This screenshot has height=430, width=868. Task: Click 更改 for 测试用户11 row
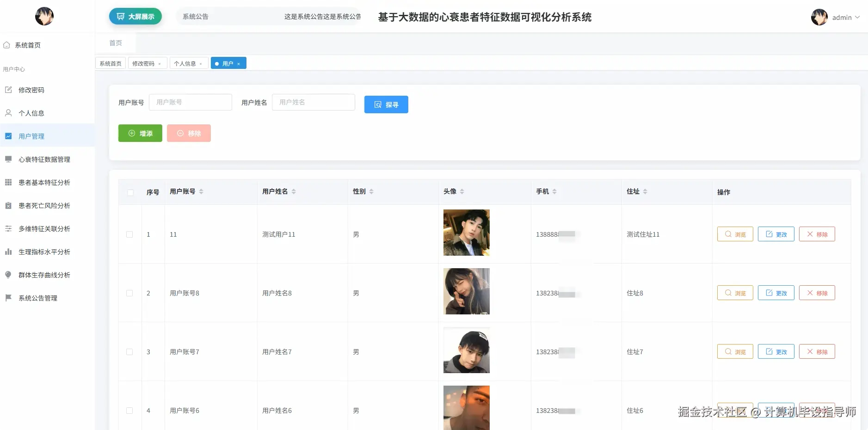tap(776, 234)
